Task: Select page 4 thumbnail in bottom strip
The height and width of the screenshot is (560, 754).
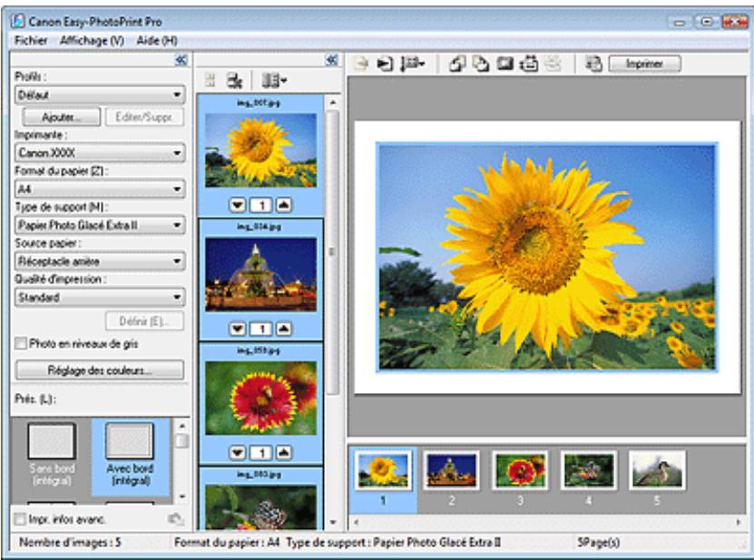Action: pyautogui.click(x=589, y=470)
